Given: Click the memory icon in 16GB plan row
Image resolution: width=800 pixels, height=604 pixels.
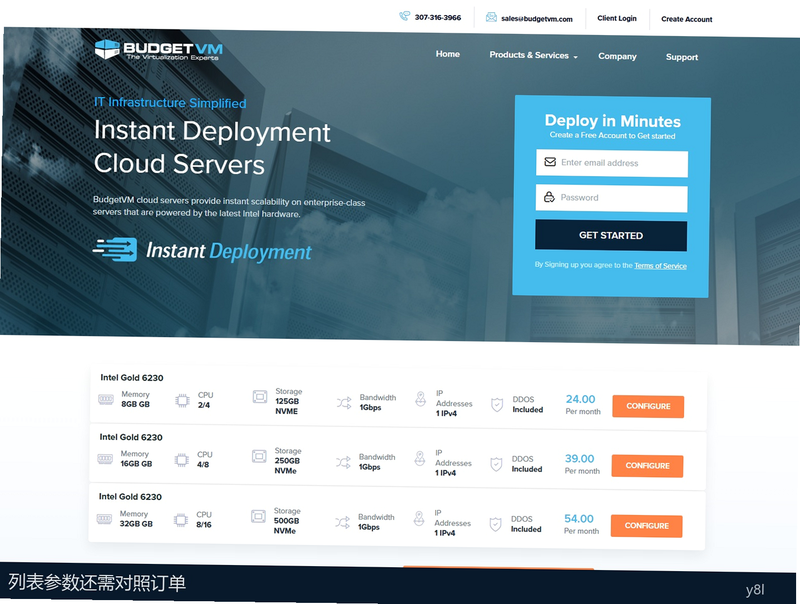Looking at the screenshot, I should [105, 459].
